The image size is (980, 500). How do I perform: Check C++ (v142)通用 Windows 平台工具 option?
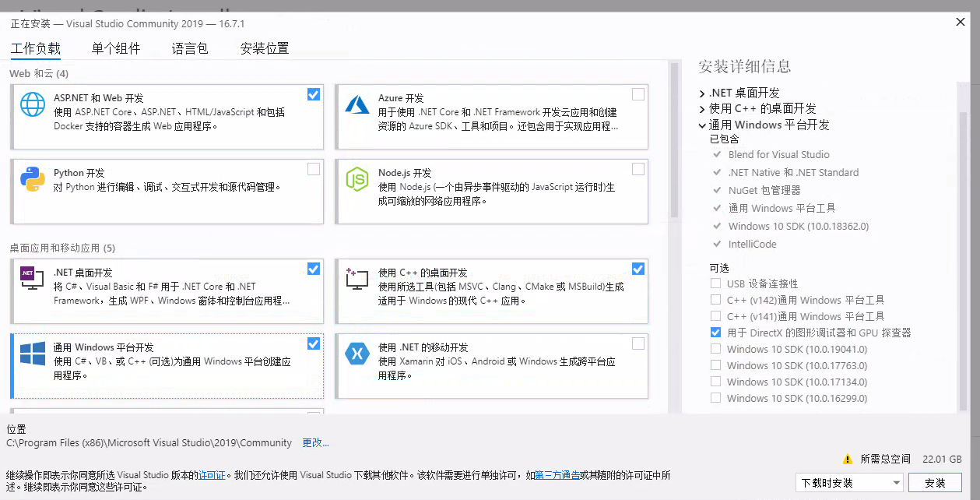coord(715,300)
